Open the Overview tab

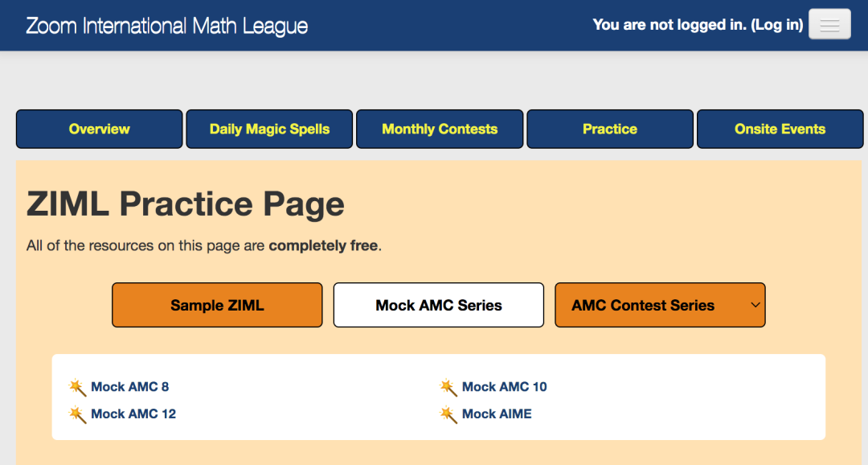pyautogui.click(x=100, y=130)
